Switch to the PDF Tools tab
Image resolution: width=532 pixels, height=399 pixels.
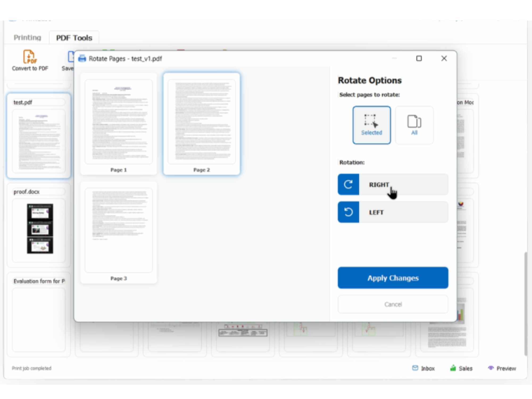(73, 38)
